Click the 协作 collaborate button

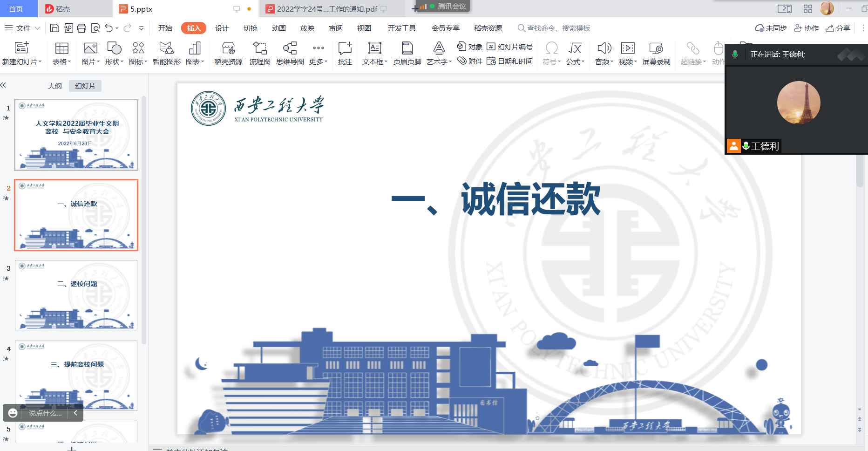pos(807,28)
